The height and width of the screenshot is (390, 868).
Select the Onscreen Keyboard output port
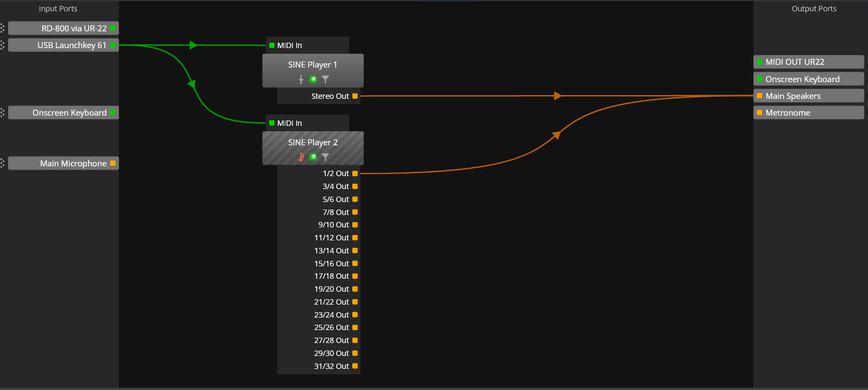(x=809, y=79)
